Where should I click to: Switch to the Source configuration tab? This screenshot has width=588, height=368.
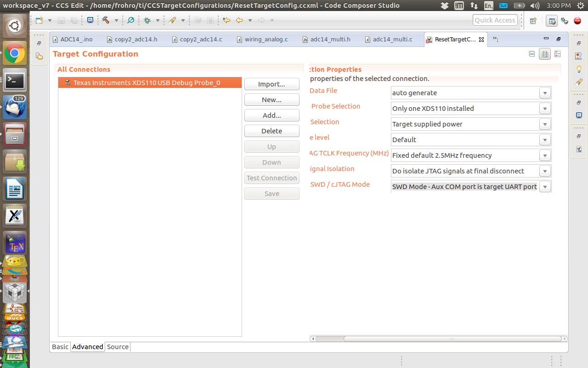118,347
